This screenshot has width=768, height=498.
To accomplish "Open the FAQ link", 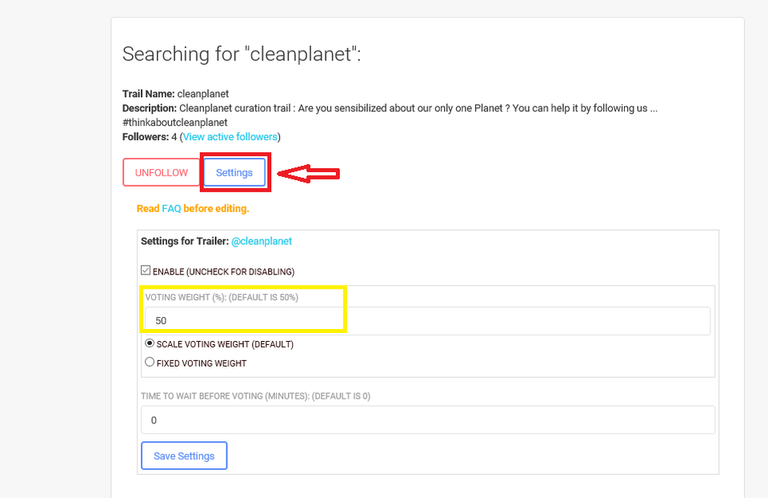I will click(171, 209).
